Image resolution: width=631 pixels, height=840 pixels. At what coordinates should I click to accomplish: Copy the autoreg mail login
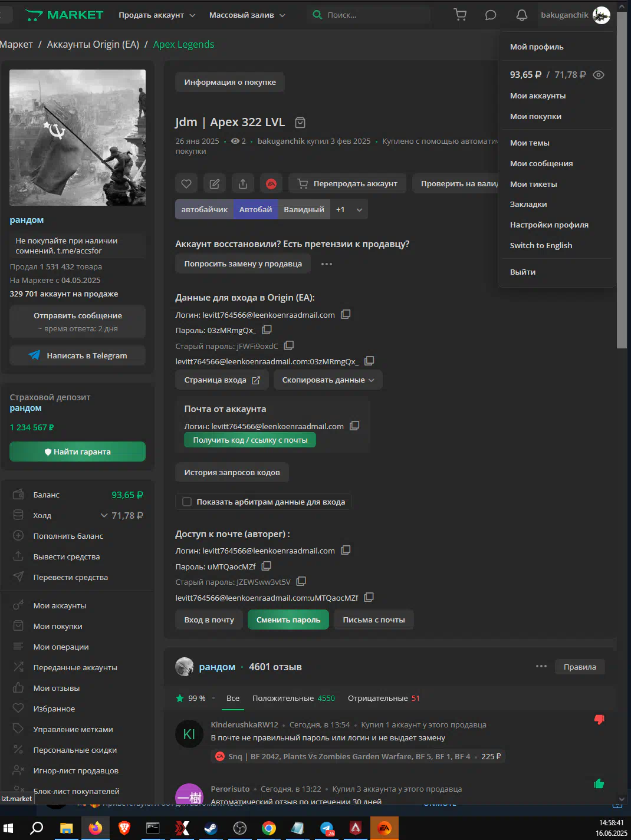346,550
